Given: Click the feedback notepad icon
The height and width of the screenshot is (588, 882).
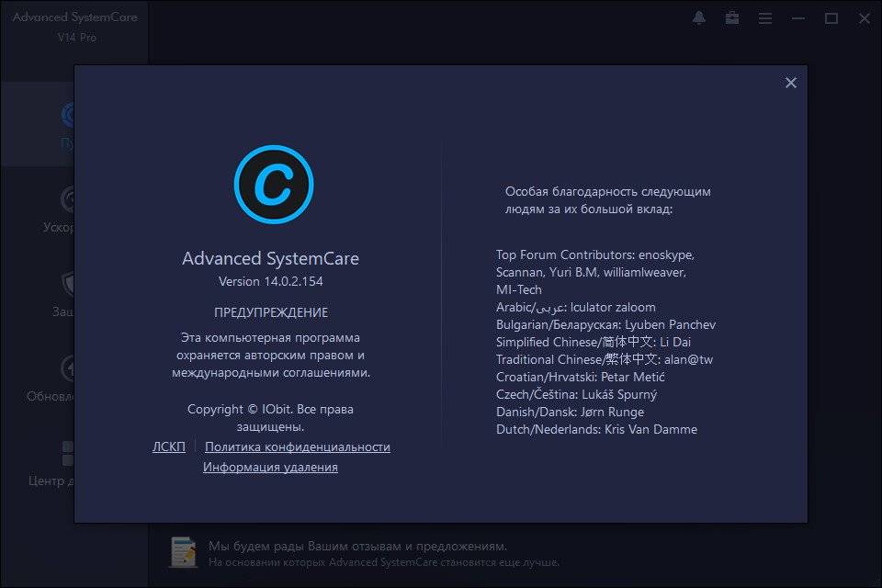Looking at the screenshot, I should 183,551.
